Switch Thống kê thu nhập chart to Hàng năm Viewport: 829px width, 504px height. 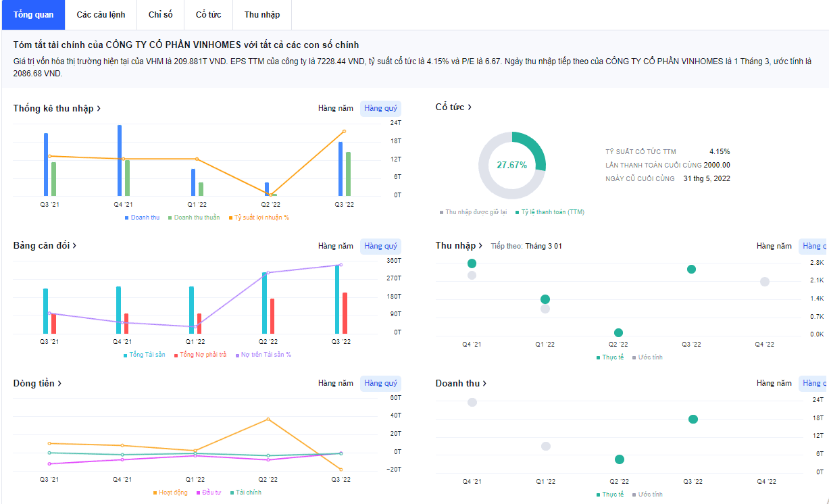[x=336, y=108]
